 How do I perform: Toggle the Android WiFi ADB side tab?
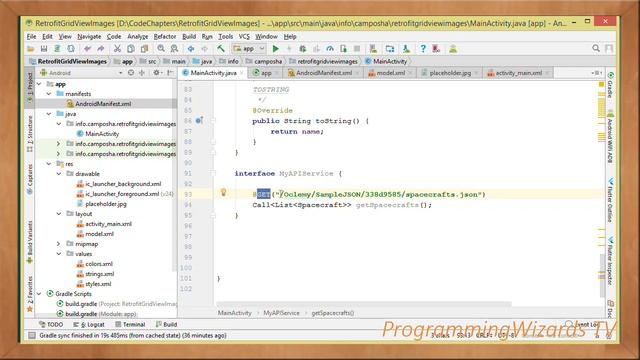(610, 137)
